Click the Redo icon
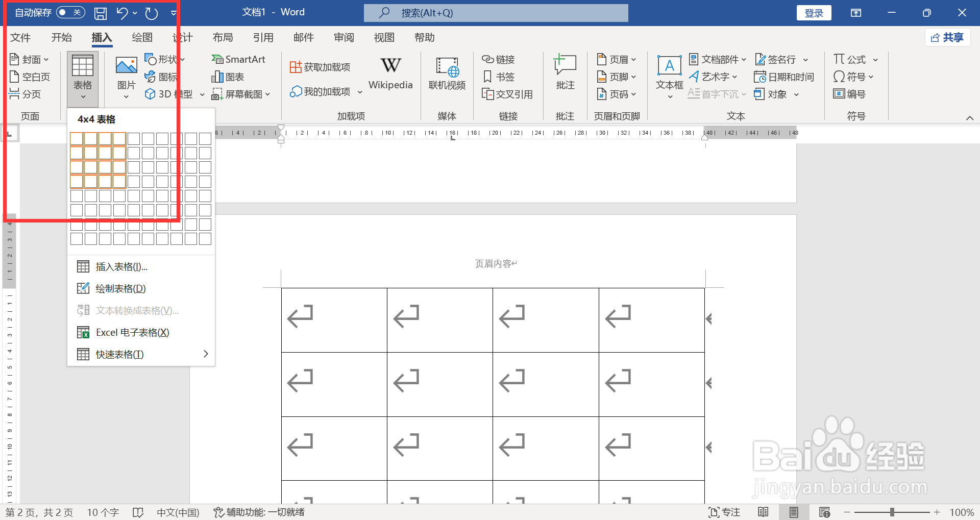980x520 pixels. click(x=152, y=13)
